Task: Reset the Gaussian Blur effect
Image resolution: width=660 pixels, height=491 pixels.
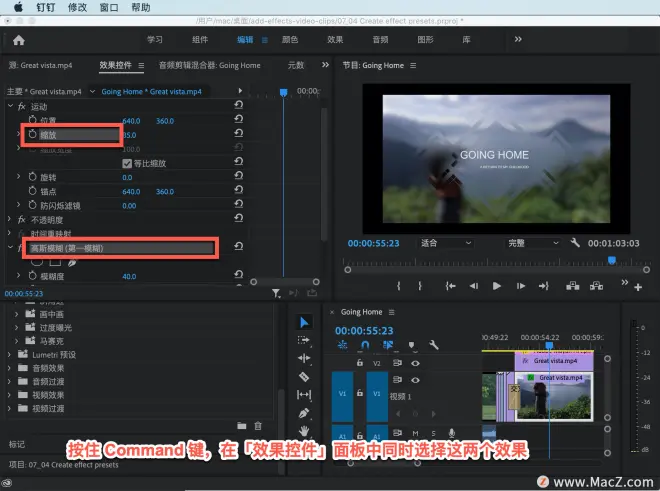Action: point(239,246)
